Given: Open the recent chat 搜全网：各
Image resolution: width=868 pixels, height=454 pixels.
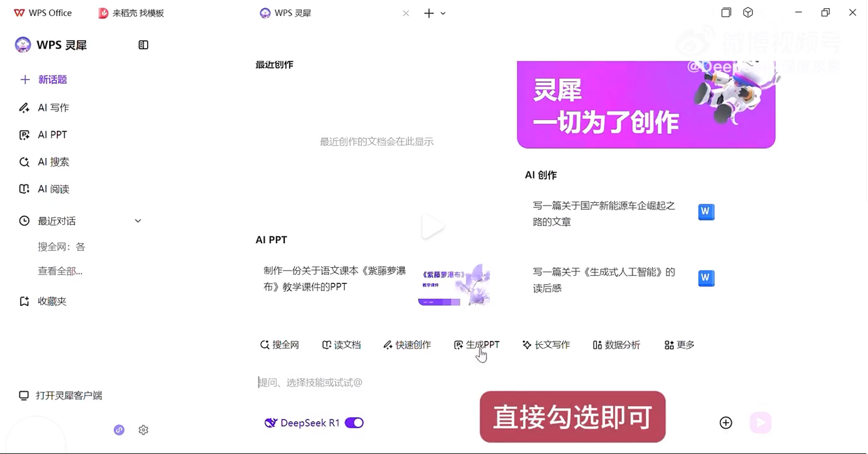Looking at the screenshot, I should pos(62,247).
